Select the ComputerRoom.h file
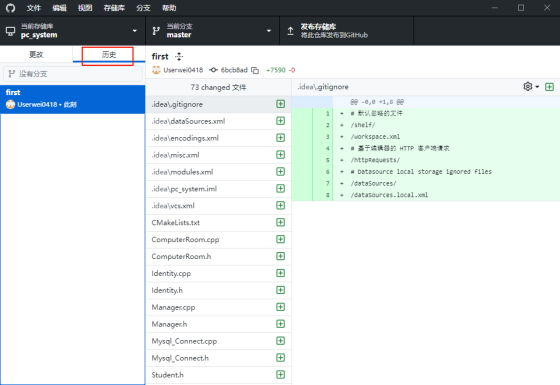 tap(218, 256)
